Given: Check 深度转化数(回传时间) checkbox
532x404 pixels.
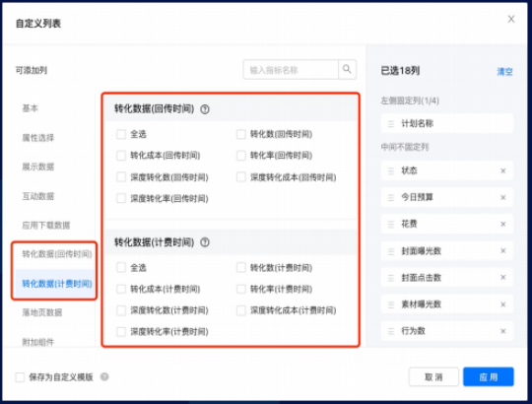Looking at the screenshot, I should pyautogui.click(x=121, y=176).
